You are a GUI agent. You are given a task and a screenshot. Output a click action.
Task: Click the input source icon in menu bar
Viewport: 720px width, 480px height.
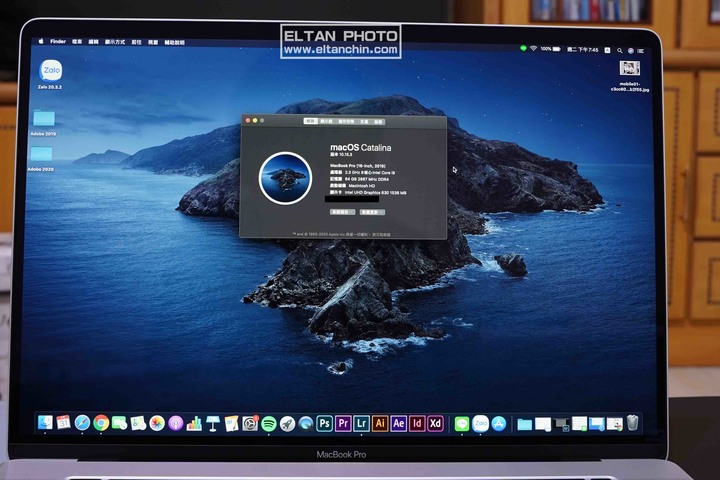coord(608,50)
